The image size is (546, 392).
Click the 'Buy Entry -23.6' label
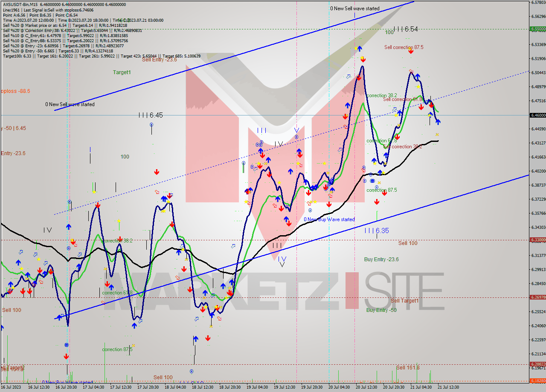coord(381,259)
